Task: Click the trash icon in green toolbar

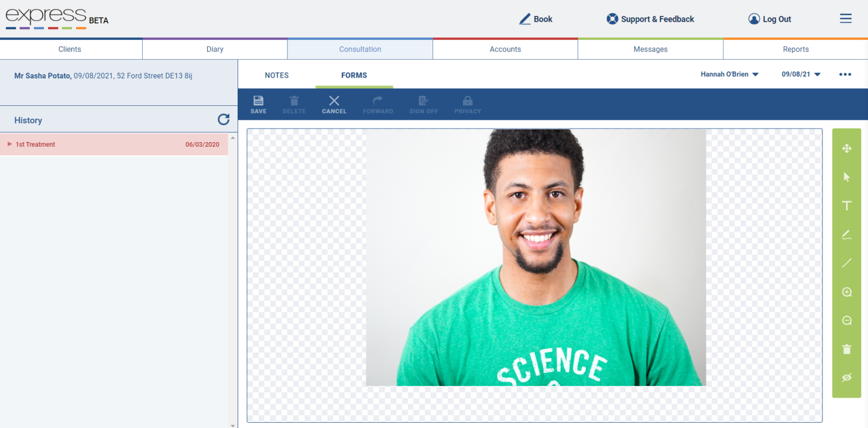Action: pyautogui.click(x=846, y=349)
